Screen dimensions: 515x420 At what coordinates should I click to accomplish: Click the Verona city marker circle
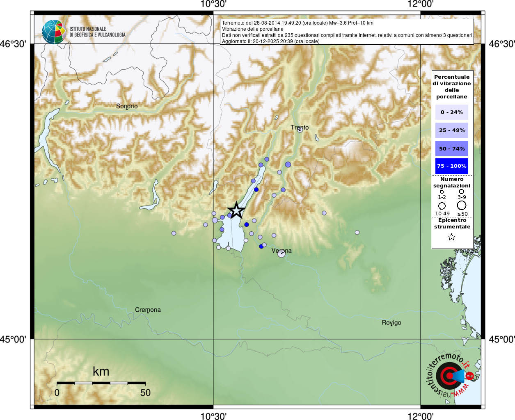281,254
